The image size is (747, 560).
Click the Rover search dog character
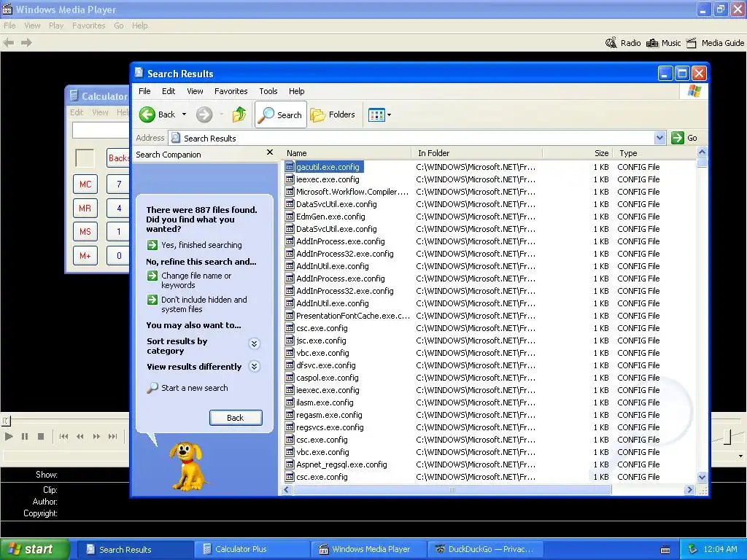click(x=187, y=466)
